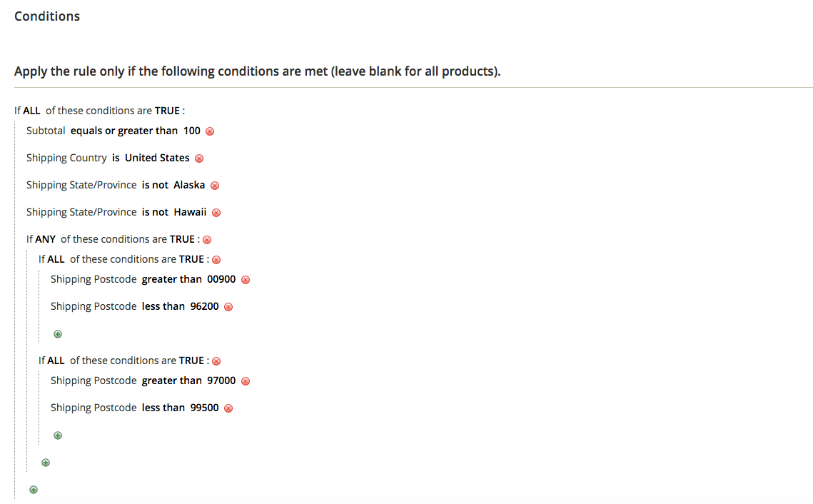
Task: Change the top-level ALL aggregator
Action: pyautogui.click(x=31, y=111)
